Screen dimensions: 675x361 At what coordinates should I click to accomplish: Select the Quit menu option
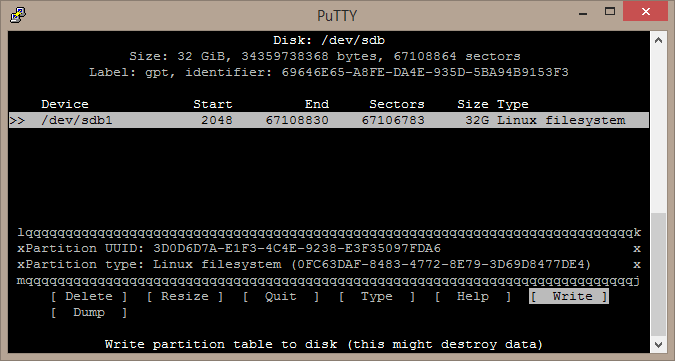point(281,296)
